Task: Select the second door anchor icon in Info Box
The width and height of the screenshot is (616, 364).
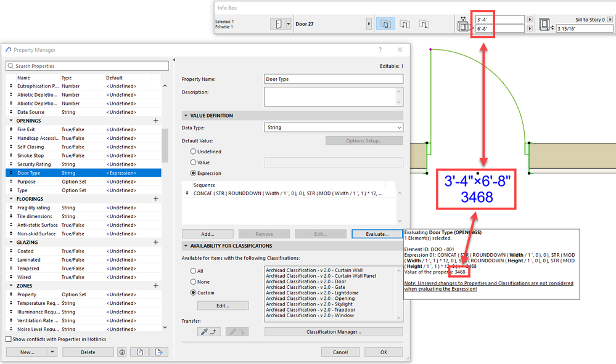Action: 405,24
